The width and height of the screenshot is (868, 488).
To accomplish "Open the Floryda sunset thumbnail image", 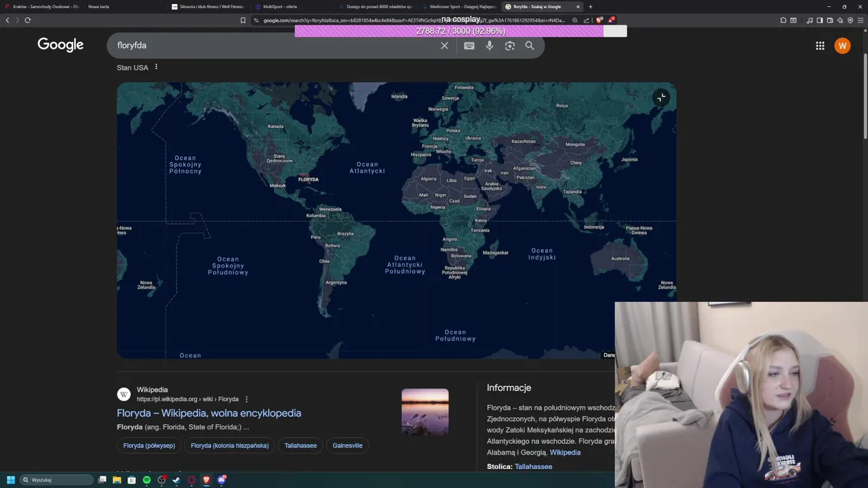I will click(x=425, y=411).
